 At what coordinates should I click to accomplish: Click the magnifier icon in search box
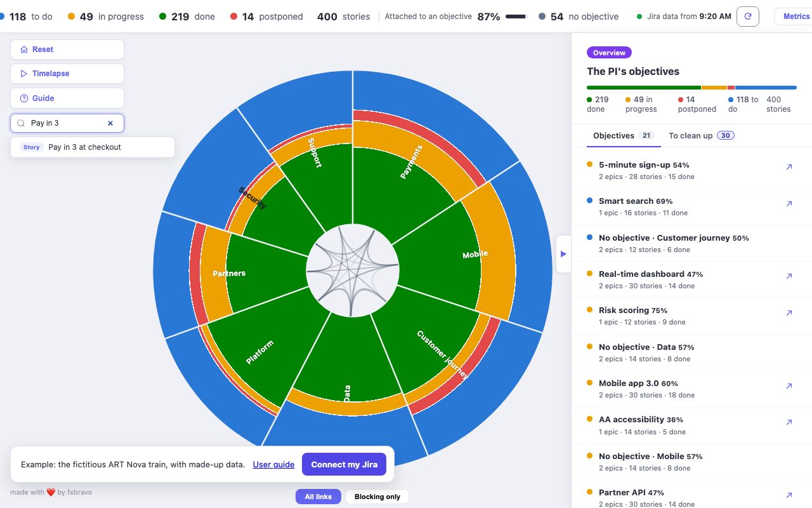[21, 123]
